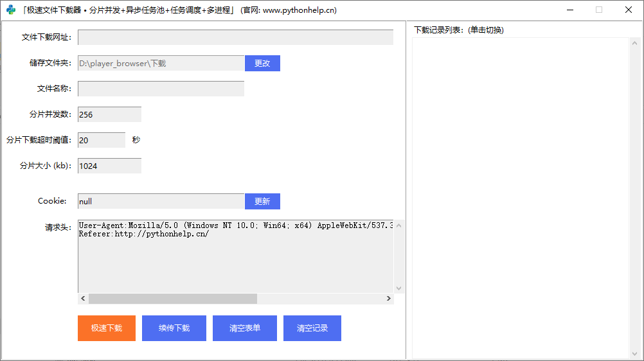Click the up arrow of 请求头 vertical scrollbar
The image size is (644, 361).
click(x=399, y=225)
